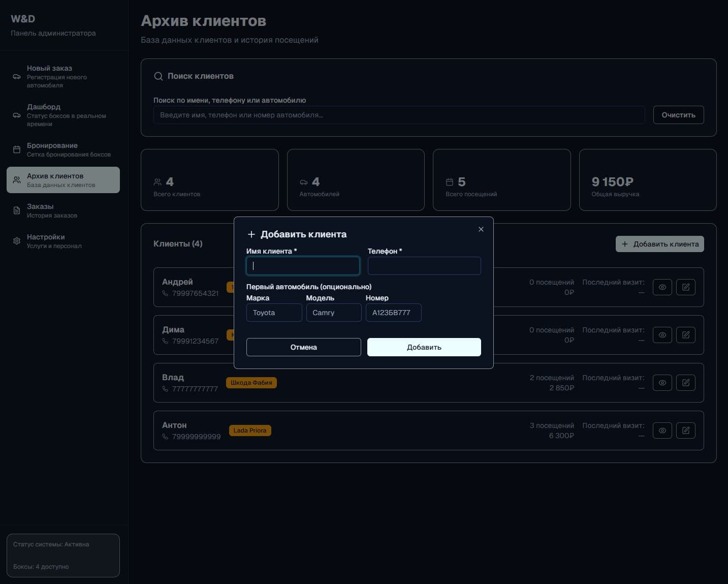Click the view eye icon for Андрей
728x584 pixels.
coord(662,287)
